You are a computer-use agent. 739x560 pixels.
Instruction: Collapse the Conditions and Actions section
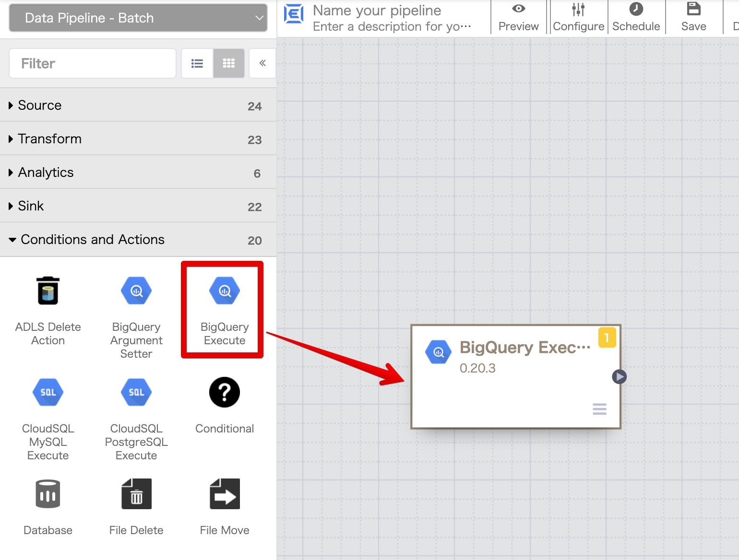tap(92, 240)
